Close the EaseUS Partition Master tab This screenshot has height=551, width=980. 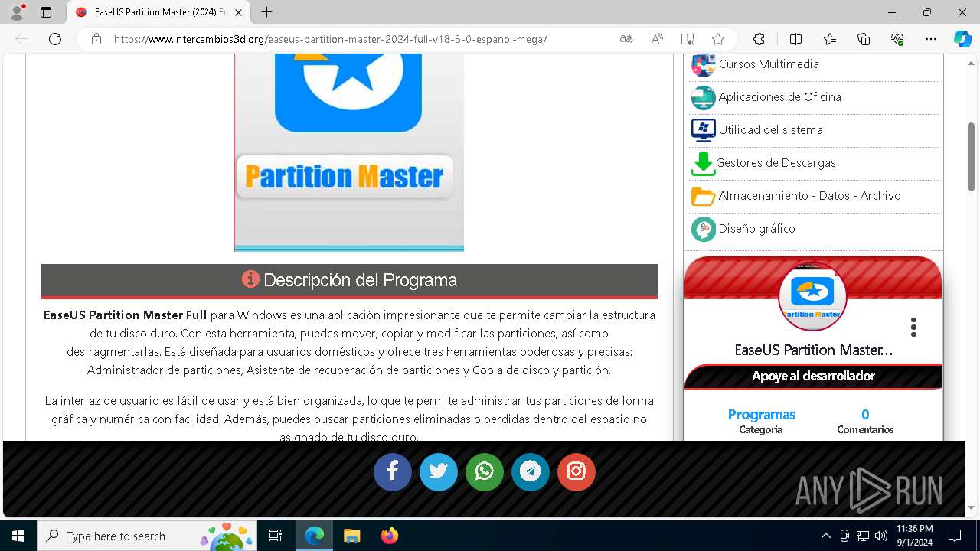pos(238,12)
